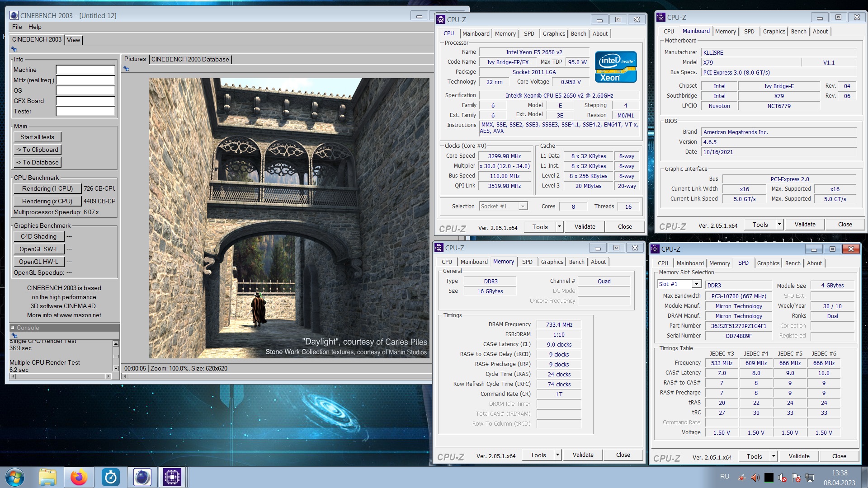Click the To Database button
Screen dimensions: 868x488
tap(37, 162)
